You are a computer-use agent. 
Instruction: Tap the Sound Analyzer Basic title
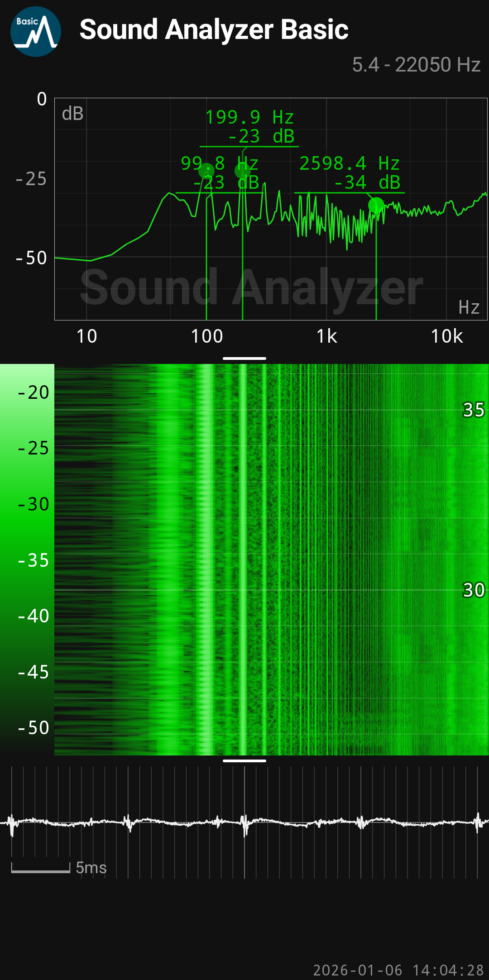coord(214,30)
